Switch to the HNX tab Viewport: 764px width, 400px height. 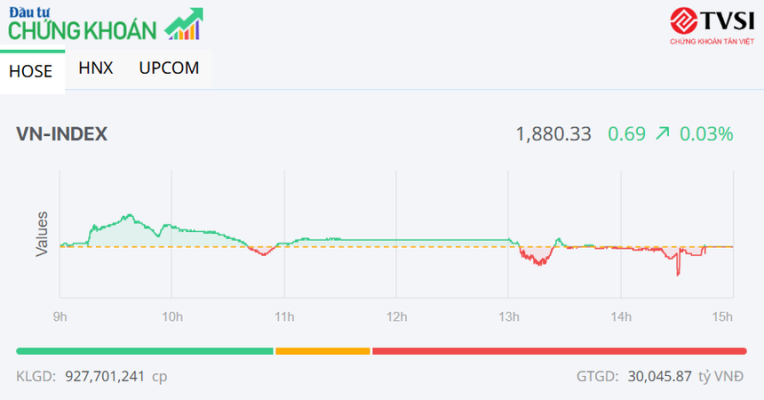click(96, 68)
